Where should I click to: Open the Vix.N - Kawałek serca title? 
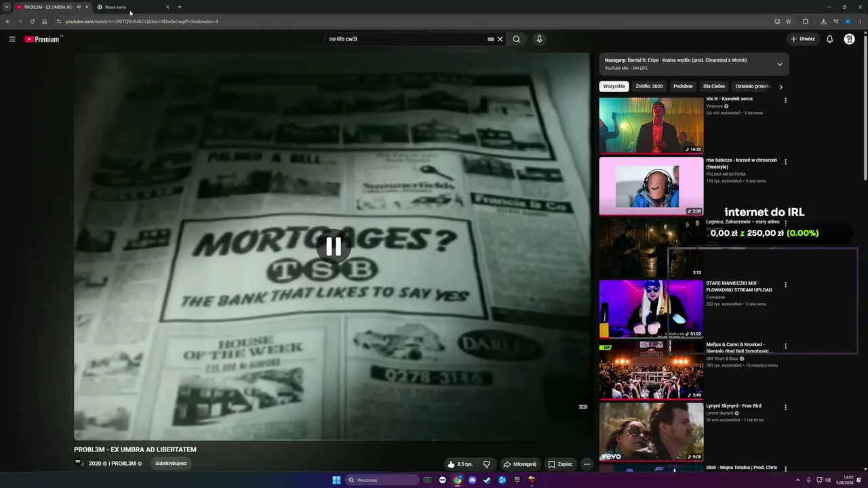click(729, 99)
